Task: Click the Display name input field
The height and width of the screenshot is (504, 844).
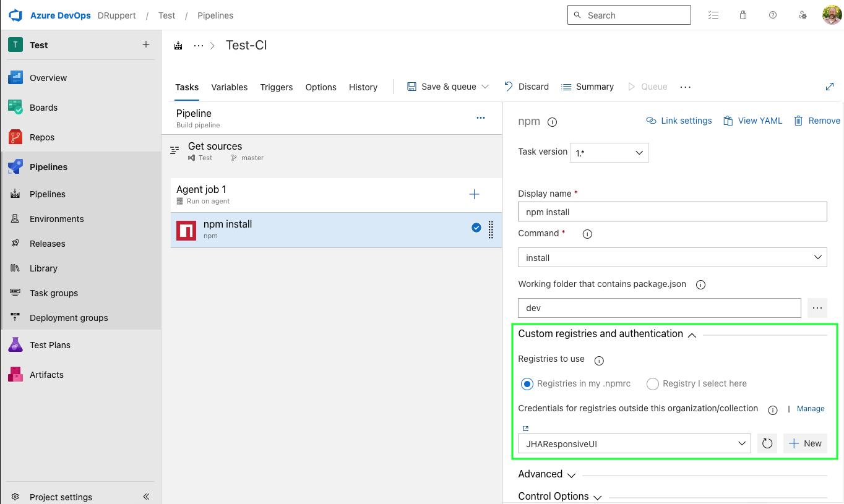Action: tap(672, 212)
